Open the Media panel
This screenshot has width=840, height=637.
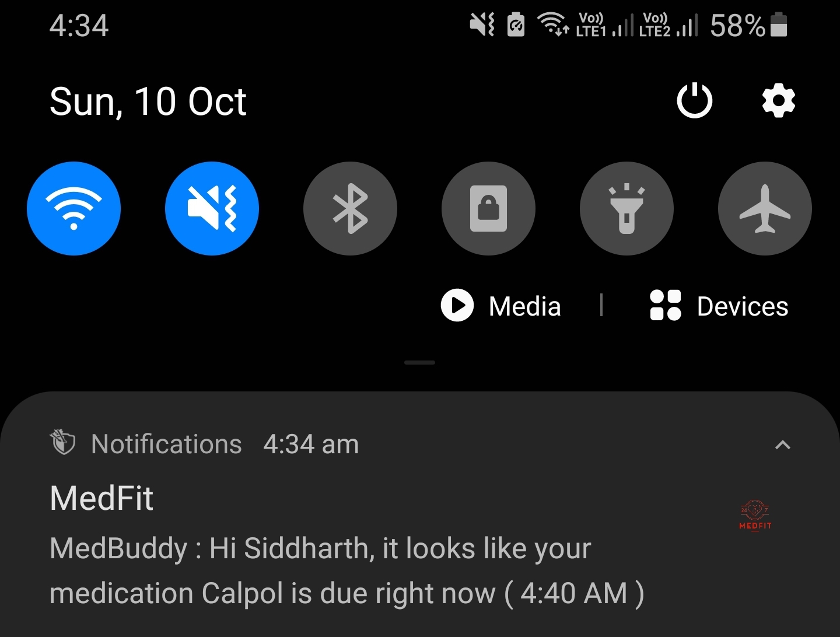[501, 306]
